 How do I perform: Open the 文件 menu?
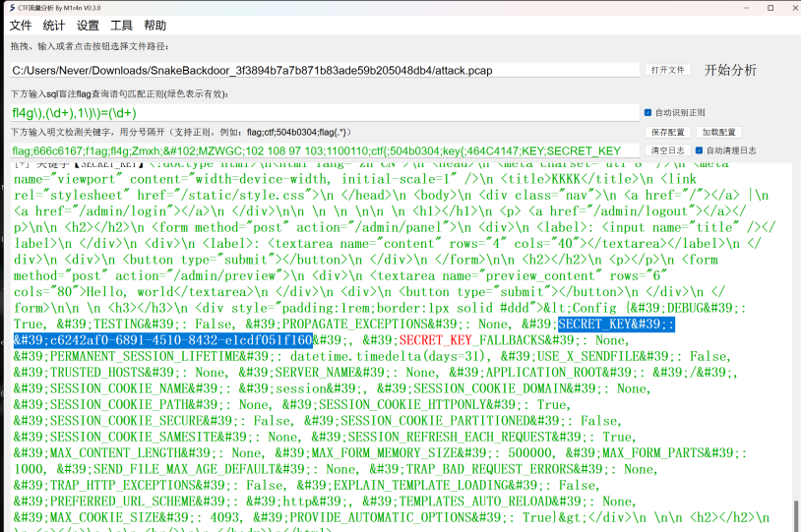pos(21,26)
